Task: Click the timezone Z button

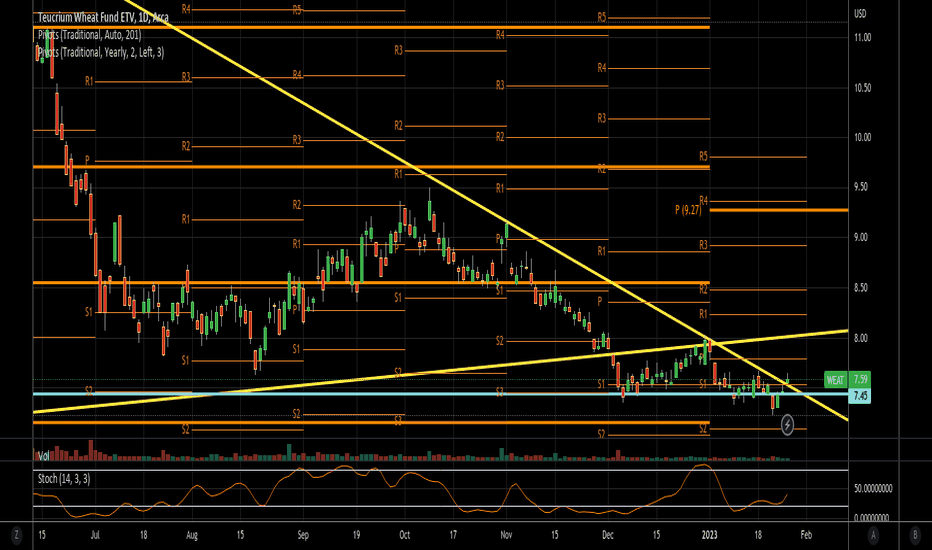Action: (16, 535)
